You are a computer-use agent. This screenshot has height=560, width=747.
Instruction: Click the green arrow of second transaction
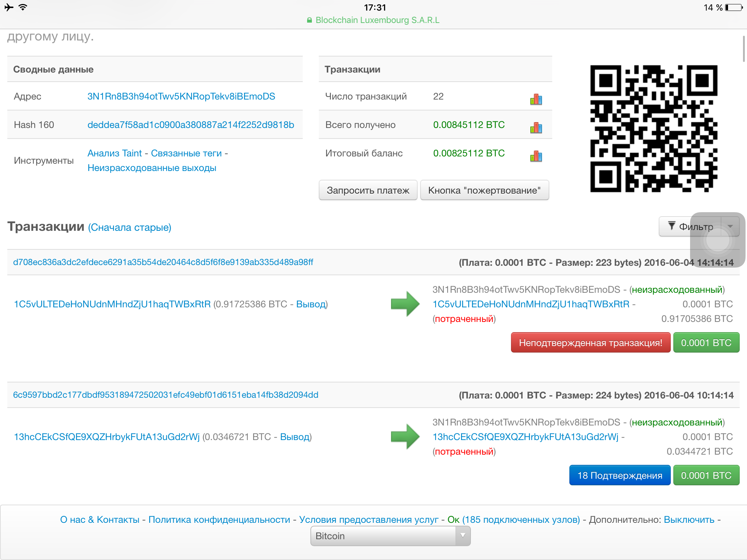405,436
